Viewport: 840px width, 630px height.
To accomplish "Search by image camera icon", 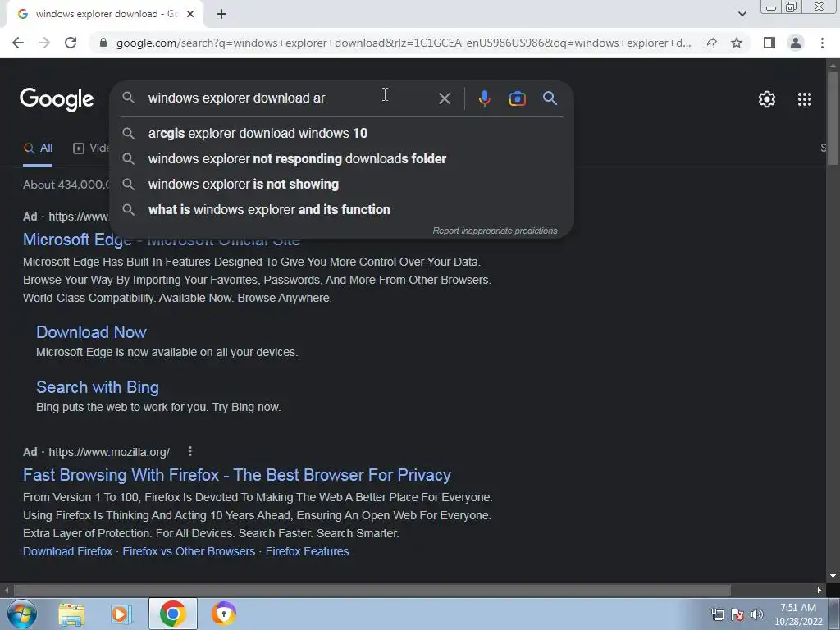I will click(517, 98).
